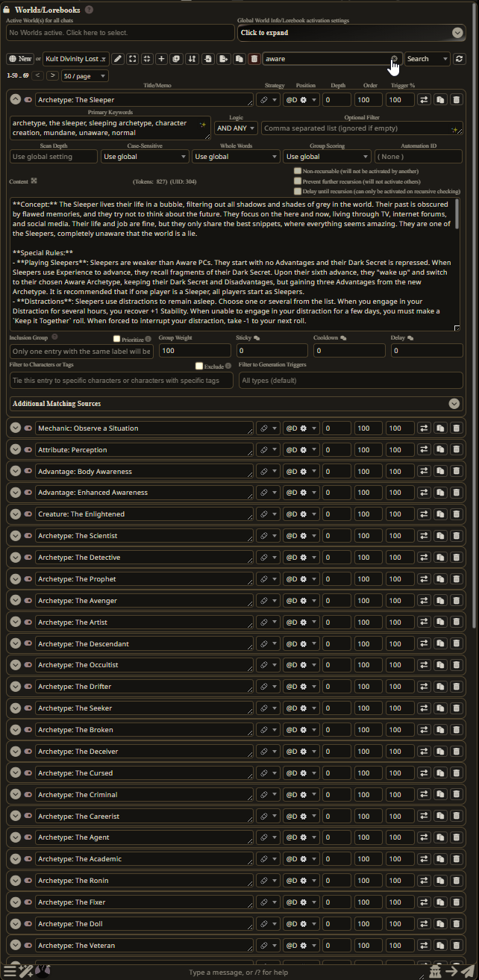Open Position dropdown for Archetype: The Drifter
Screen dimensions: 479x980
coord(301,687)
